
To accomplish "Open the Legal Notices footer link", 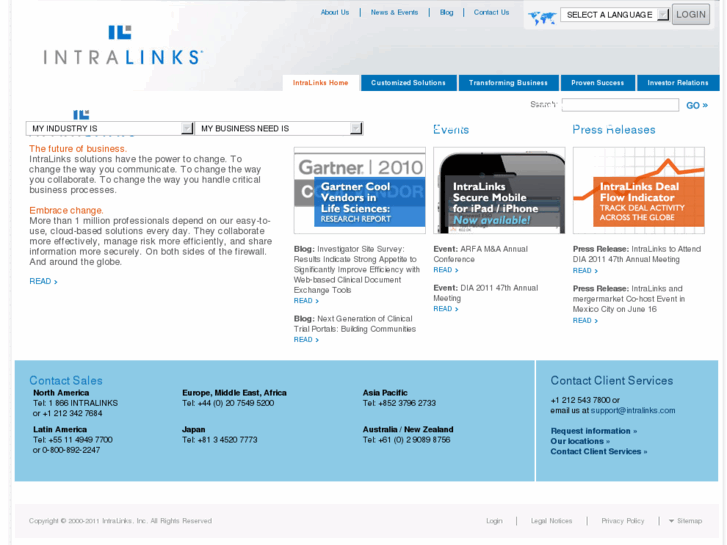I will (x=551, y=521).
